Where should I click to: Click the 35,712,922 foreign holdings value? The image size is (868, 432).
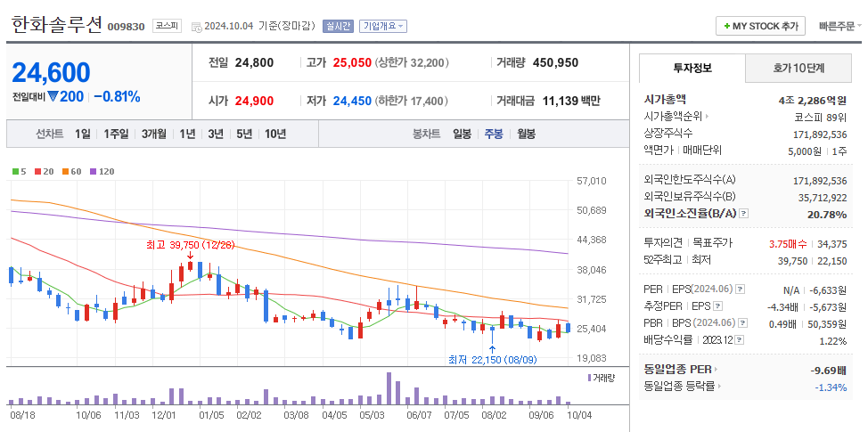(823, 198)
